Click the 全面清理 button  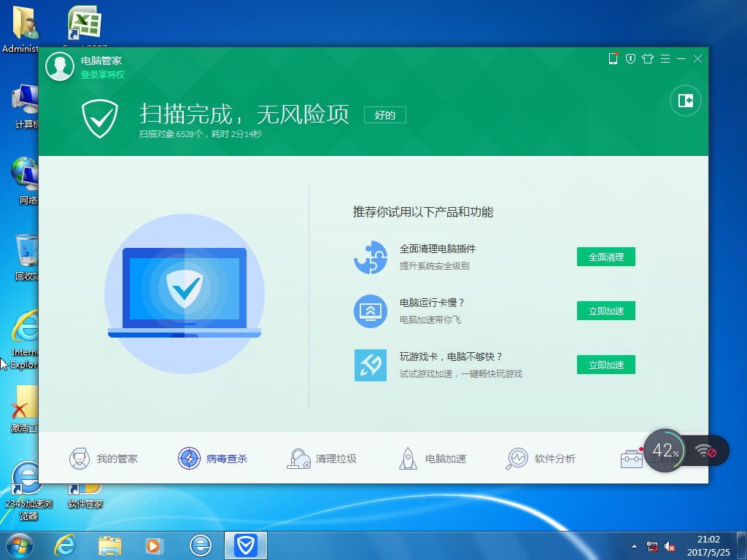pos(605,257)
